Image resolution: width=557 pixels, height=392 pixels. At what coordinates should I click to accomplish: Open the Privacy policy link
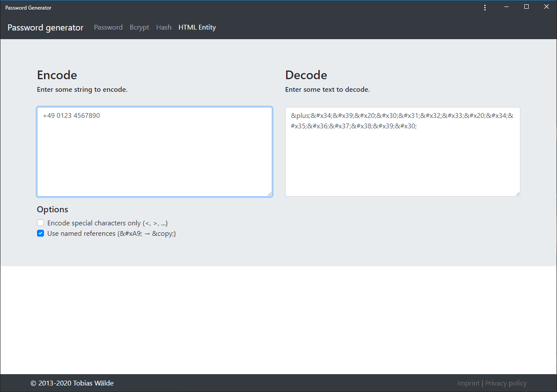click(x=506, y=383)
